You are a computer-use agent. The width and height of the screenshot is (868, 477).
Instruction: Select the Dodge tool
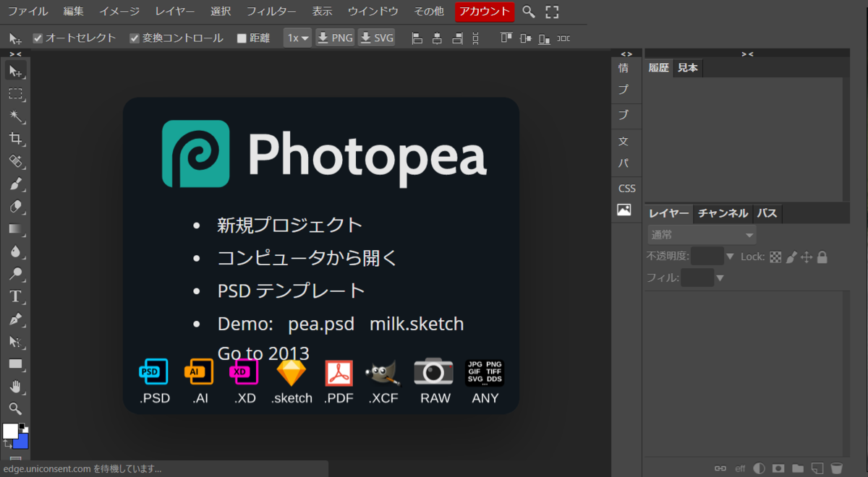[15, 274]
